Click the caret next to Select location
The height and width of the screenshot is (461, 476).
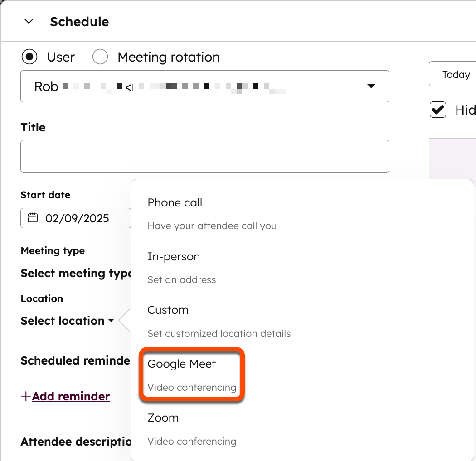coord(111,321)
